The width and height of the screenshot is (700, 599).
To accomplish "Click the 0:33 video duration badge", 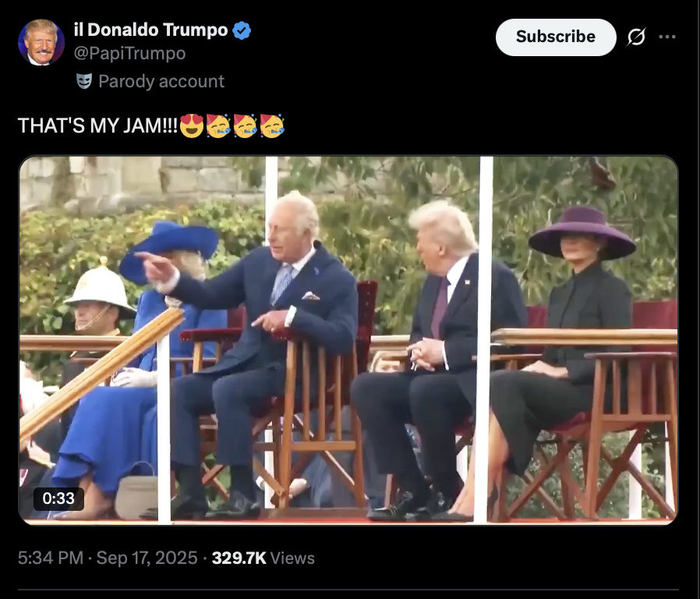I will click(58, 498).
